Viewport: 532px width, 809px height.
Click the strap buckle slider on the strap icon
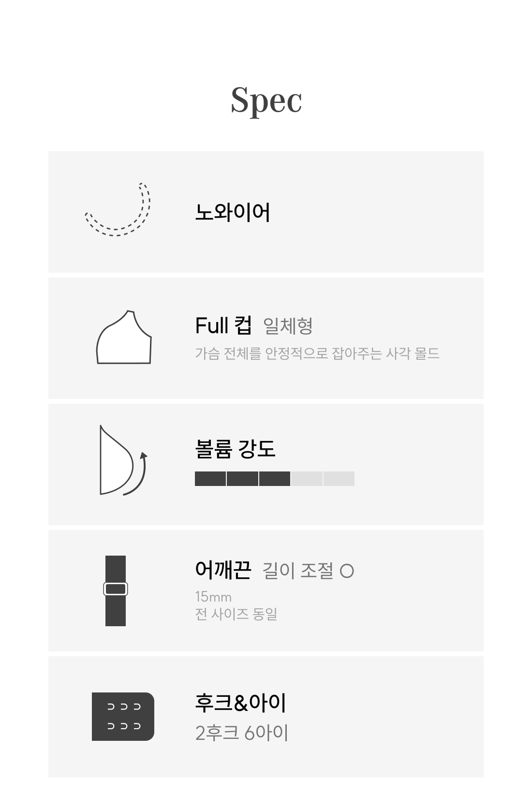click(116, 589)
